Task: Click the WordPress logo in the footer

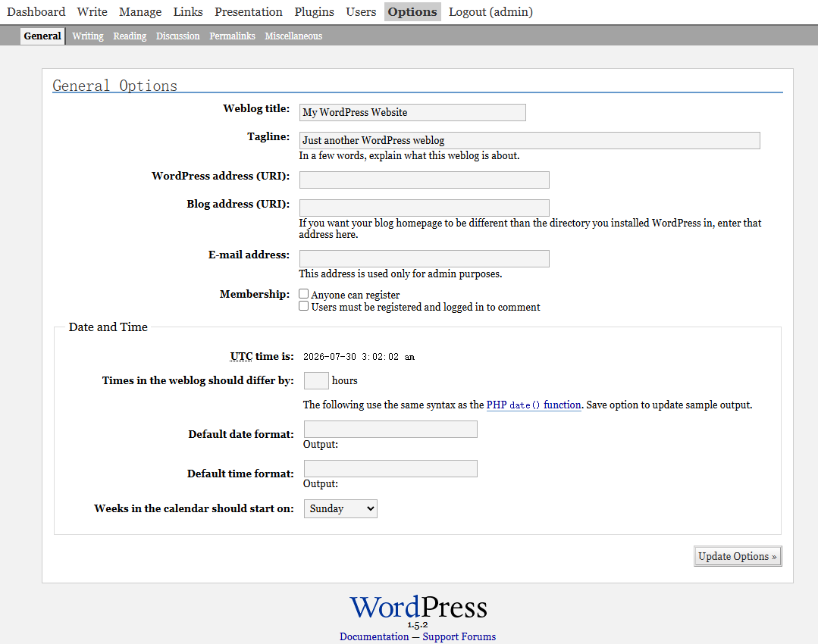Action: (x=418, y=607)
